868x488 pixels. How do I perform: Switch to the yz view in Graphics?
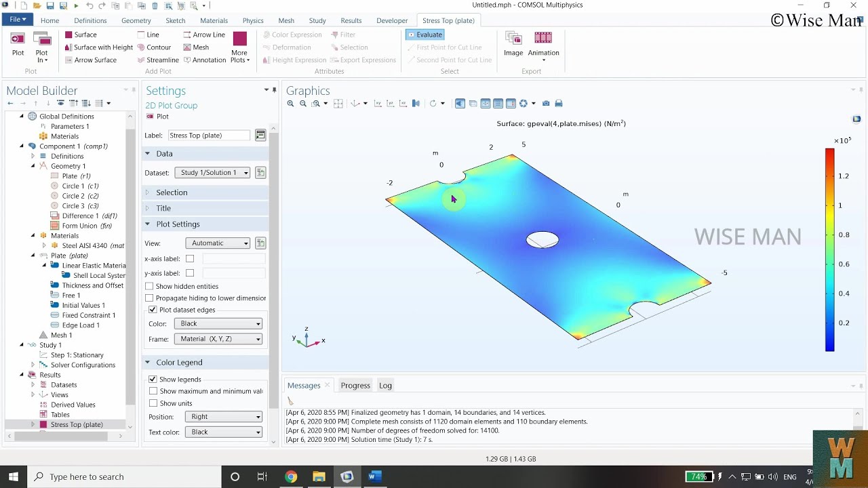click(x=391, y=104)
